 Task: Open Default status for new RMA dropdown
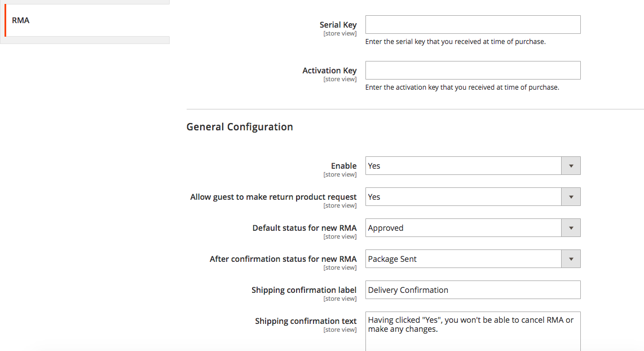coord(473,227)
